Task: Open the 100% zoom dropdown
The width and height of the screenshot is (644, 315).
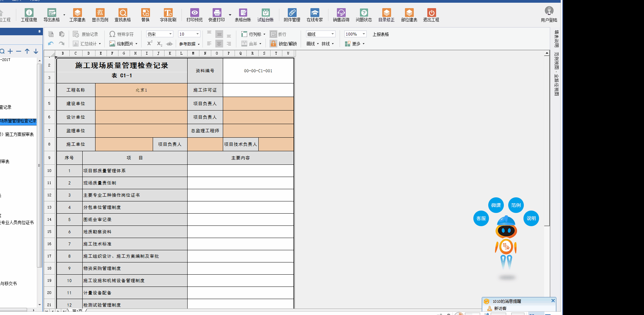Action: [x=364, y=34]
